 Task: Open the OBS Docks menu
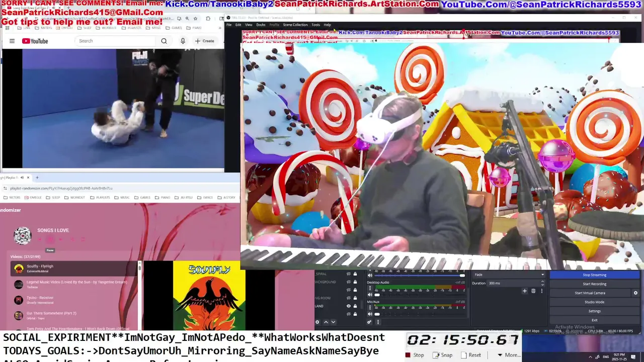pos(261,25)
